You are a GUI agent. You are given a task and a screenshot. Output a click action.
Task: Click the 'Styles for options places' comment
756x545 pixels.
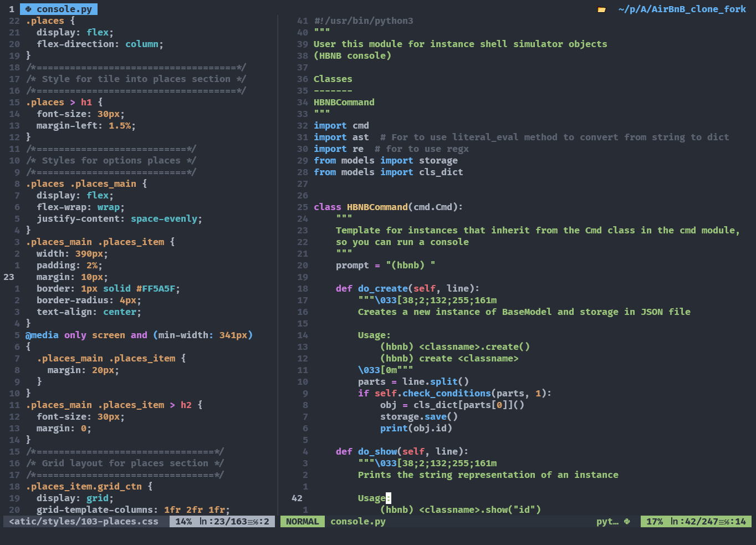click(x=111, y=161)
